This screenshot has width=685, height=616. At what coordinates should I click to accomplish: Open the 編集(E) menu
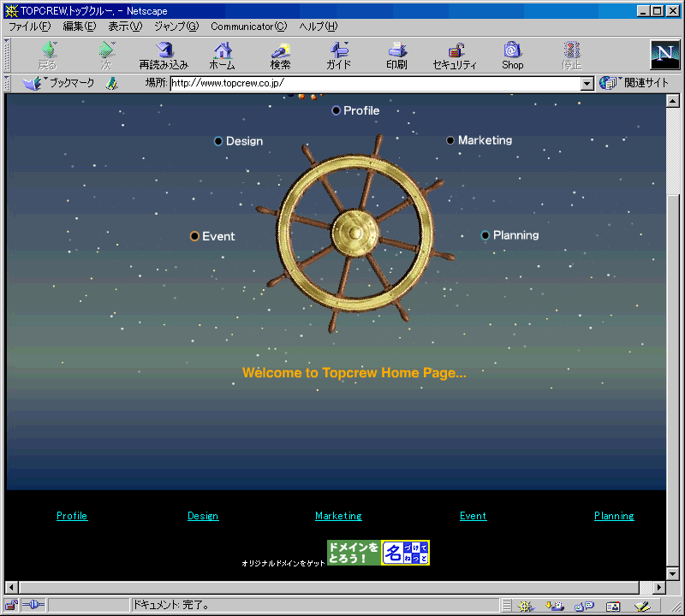(x=80, y=27)
